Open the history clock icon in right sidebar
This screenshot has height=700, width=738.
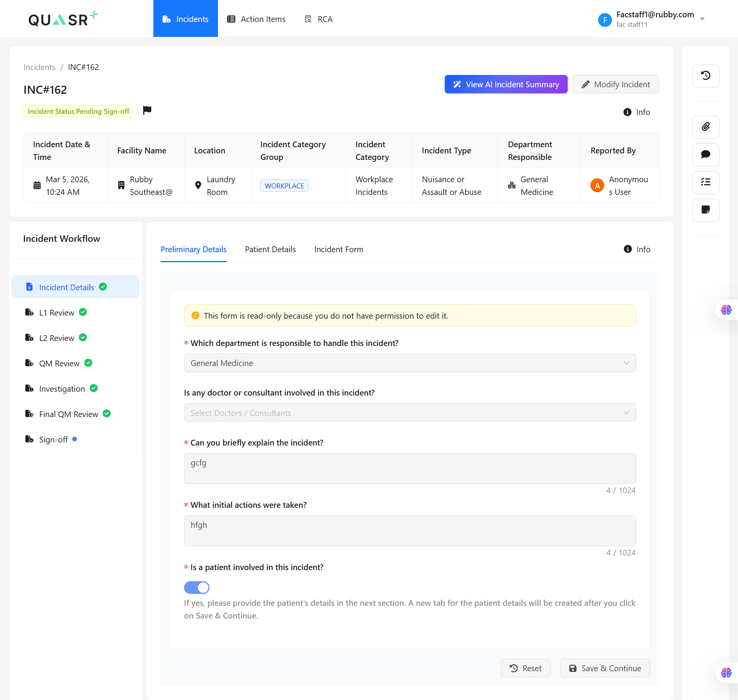(705, 76)
